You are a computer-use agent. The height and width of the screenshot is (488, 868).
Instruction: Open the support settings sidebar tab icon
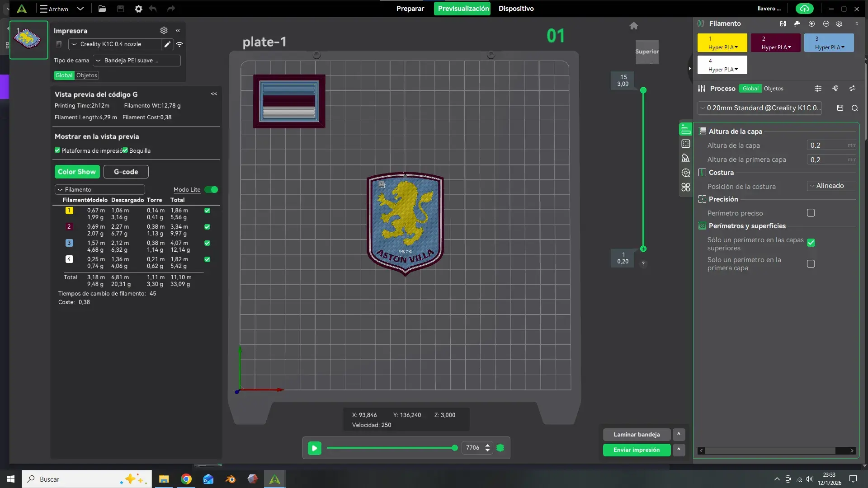[686, 158]
